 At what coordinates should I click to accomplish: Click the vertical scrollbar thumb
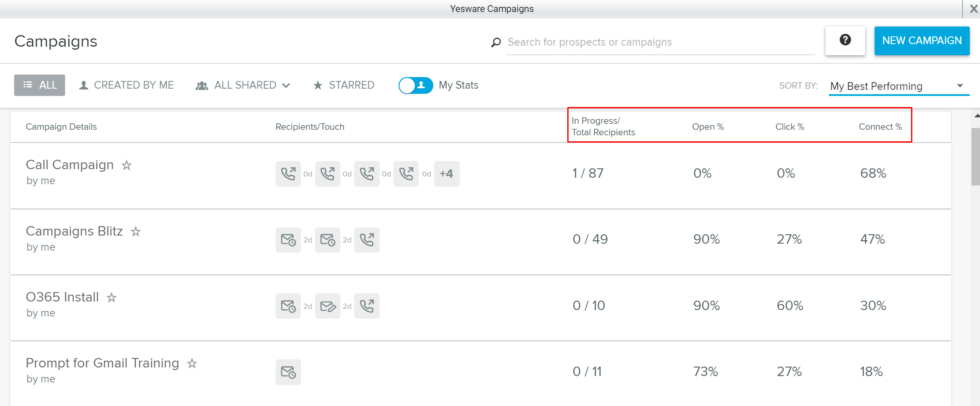coord(976,156)
